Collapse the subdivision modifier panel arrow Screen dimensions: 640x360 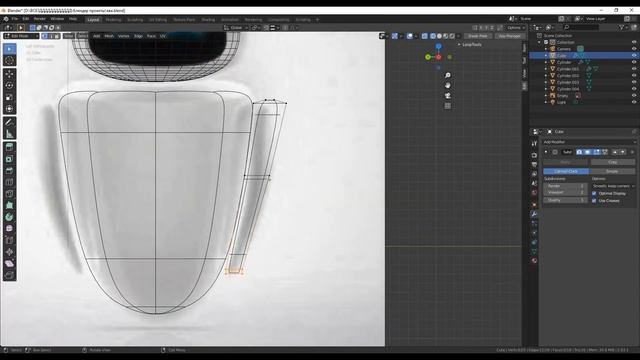[x=546, y=152]
